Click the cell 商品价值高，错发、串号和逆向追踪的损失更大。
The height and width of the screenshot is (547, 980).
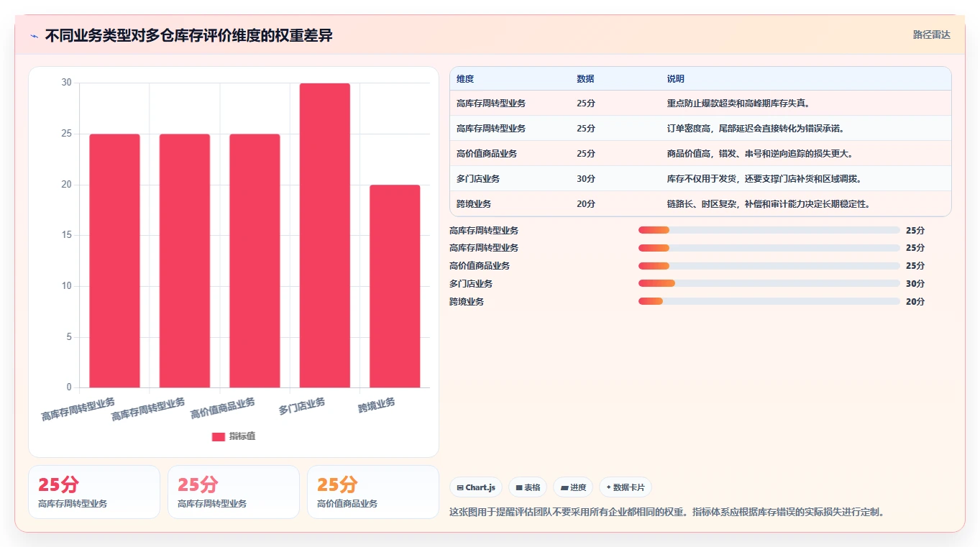point(760,154)
